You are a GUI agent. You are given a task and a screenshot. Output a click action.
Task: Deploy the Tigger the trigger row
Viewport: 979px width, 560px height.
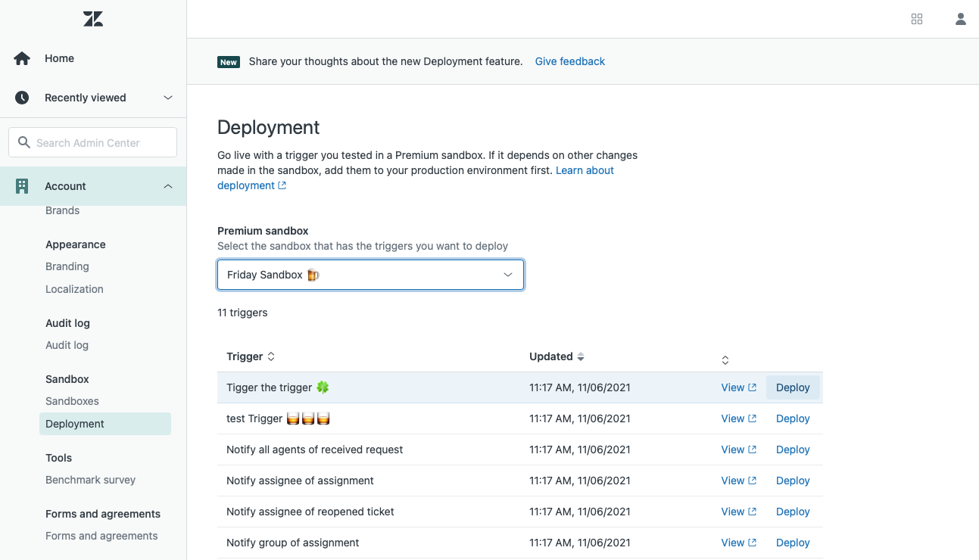(x=793, y=387)
